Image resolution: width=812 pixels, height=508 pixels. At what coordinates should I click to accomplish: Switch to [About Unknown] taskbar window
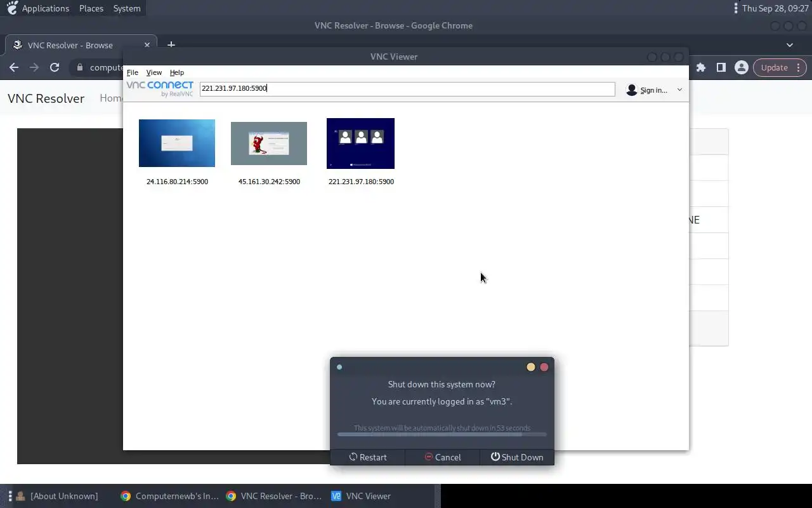click(58, 496)
